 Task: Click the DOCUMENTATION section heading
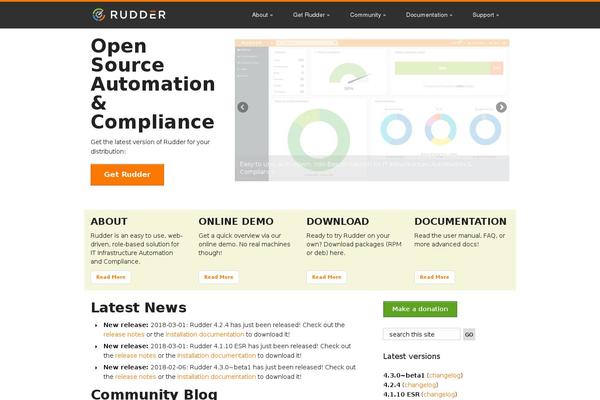coord(460,222)
